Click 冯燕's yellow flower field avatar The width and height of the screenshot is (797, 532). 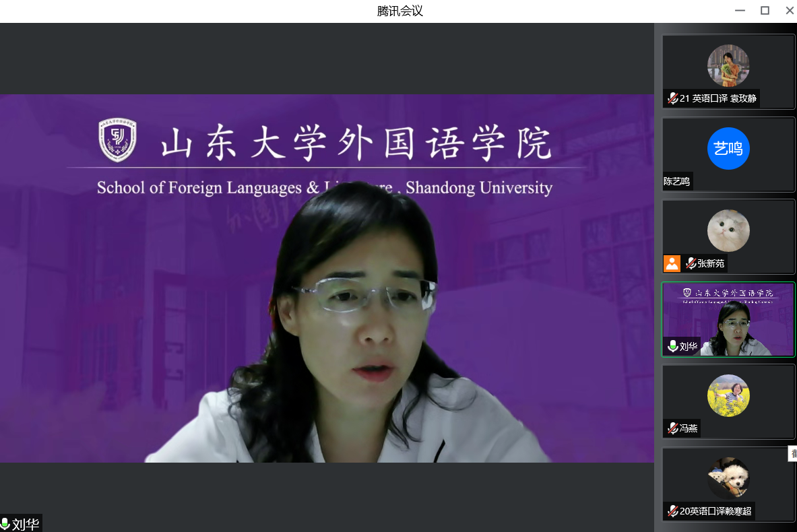click(728, 395)
